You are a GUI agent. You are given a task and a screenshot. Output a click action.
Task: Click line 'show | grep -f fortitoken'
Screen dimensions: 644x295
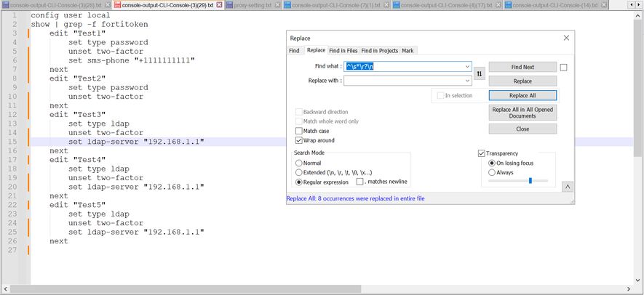tap(89, 24)
